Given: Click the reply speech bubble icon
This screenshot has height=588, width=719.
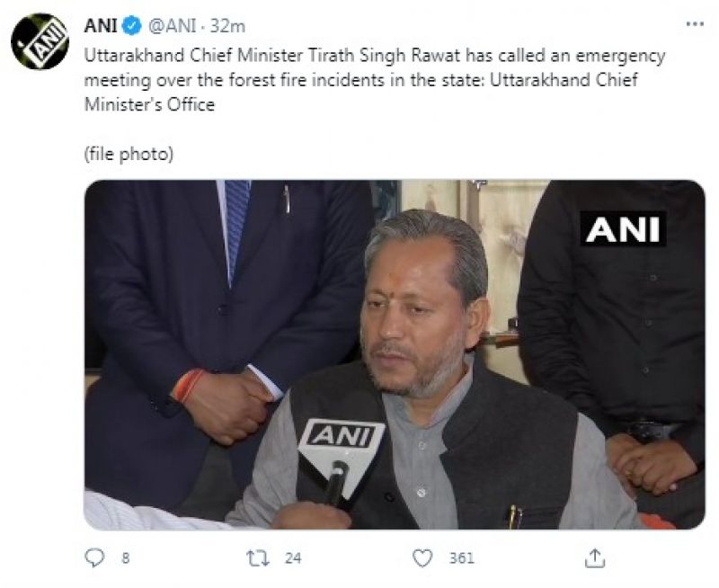Looking at the screenshot, I should pyautogui.click(x=93, y=558).
